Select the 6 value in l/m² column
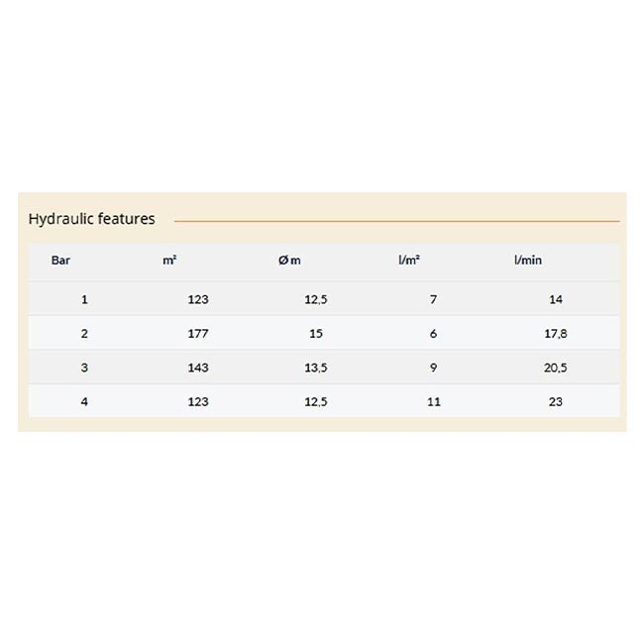The height and width of the screenshot is (644, 644). coord(434,334)
